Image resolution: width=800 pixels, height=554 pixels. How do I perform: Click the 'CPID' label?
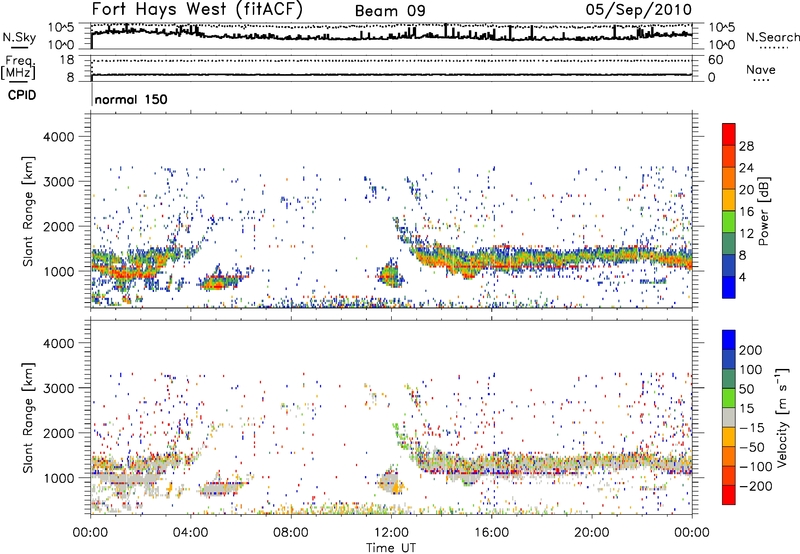point(22,95)
